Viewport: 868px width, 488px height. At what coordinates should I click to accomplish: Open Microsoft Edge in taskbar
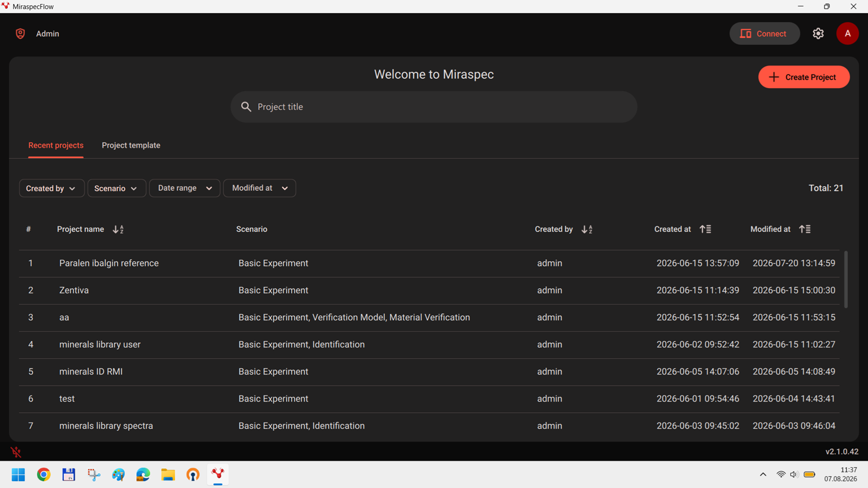point(143,474)
